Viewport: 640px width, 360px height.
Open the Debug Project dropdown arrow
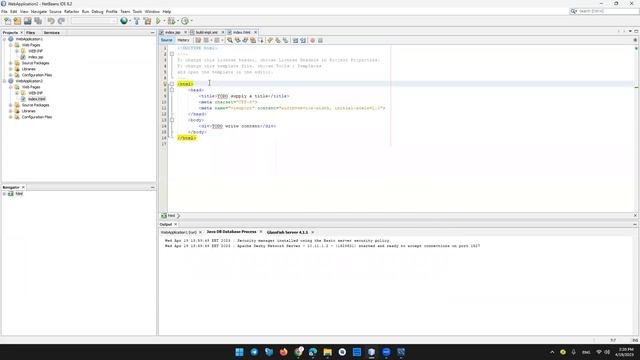pyautogui.click(x=178, y=21)
